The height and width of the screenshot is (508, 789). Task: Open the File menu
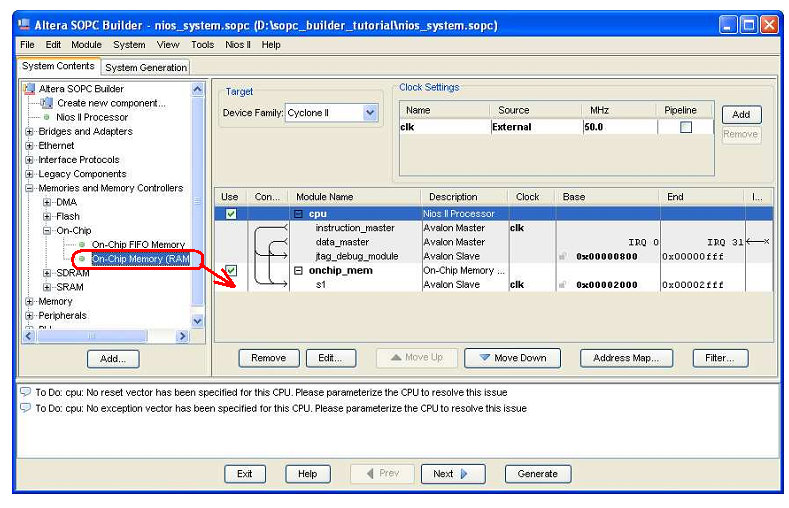point(27,45)
